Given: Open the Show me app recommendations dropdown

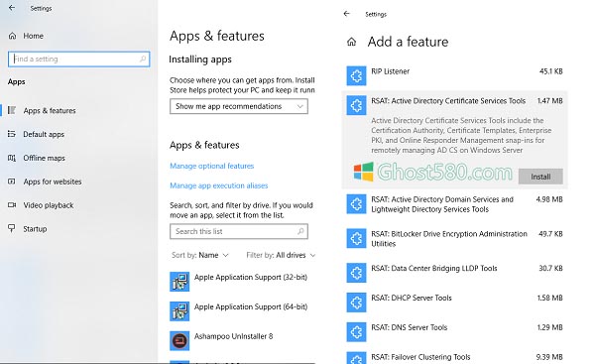Looking at the screenshot, I should point(239,106).
